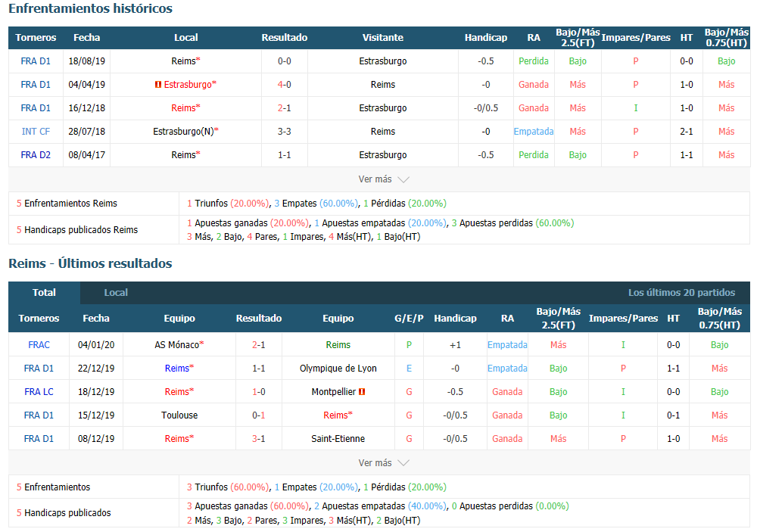Click green Reims team in AS Mónaco row
The image size is (757, 532).
[338, 344]
